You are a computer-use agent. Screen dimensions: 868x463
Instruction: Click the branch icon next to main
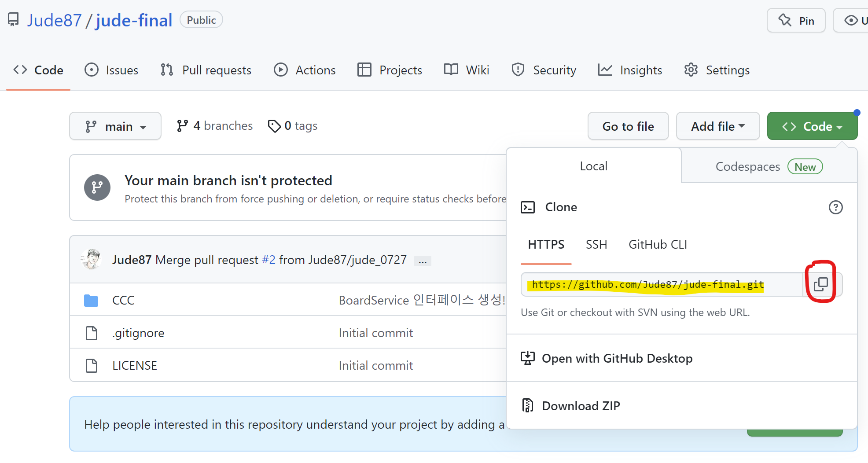91,126
